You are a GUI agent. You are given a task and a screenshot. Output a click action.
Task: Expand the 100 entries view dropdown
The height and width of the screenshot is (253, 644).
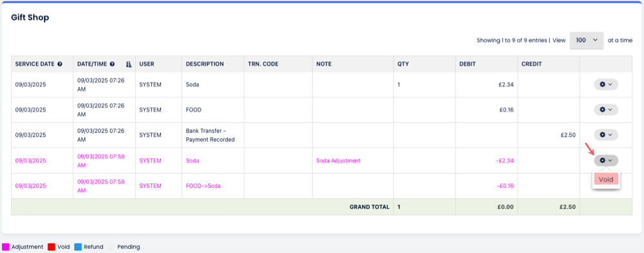click(x=587, y=41)
